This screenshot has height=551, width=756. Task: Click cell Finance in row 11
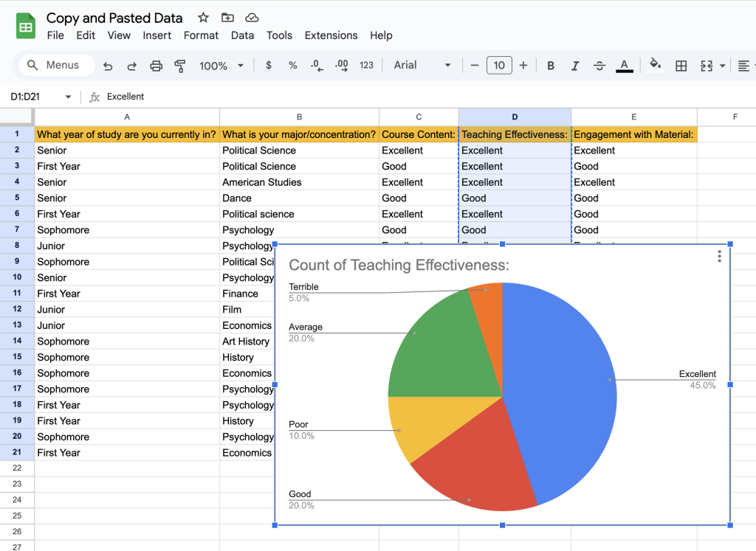[x=247, y=294]
